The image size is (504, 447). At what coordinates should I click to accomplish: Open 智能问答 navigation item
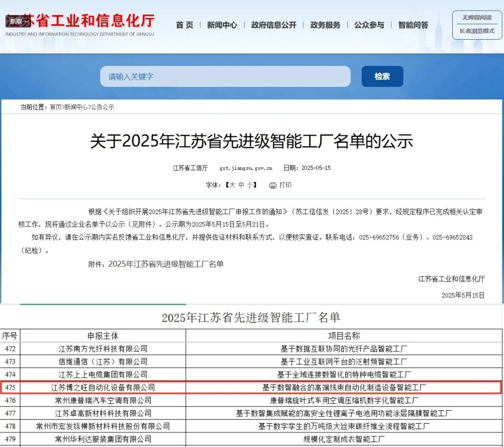click(x=413, y=25)
